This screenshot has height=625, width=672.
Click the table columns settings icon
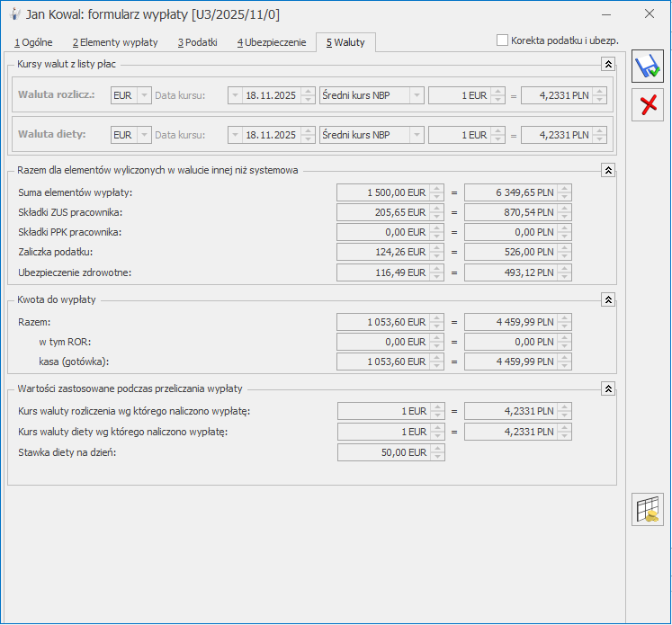[x=647, y=509]
